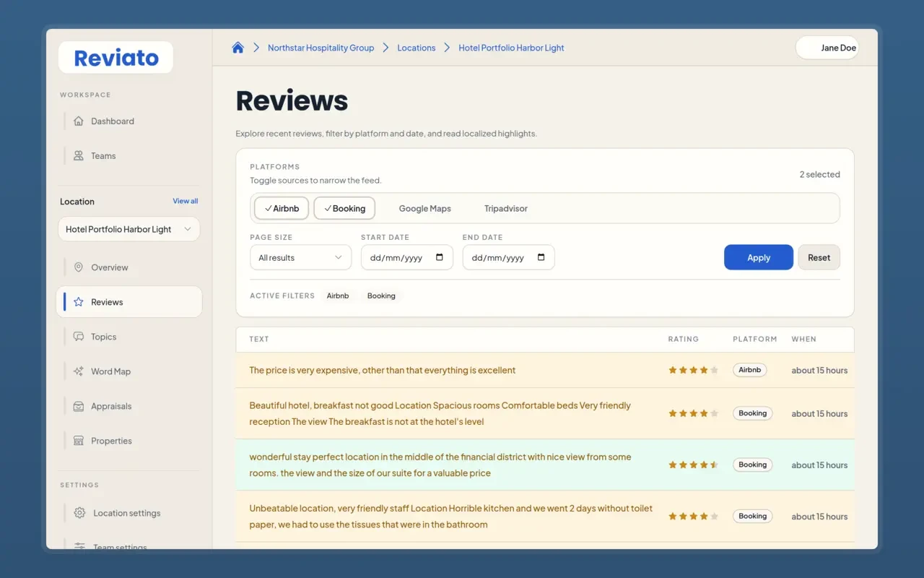Open the Properties page
Image resolution: width=924 pixels, height=578 pixels.
[x=128, y=441]
